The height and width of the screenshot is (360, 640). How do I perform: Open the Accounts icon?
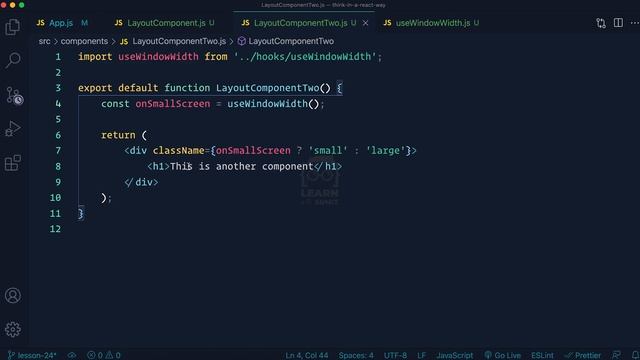point(13,296)
